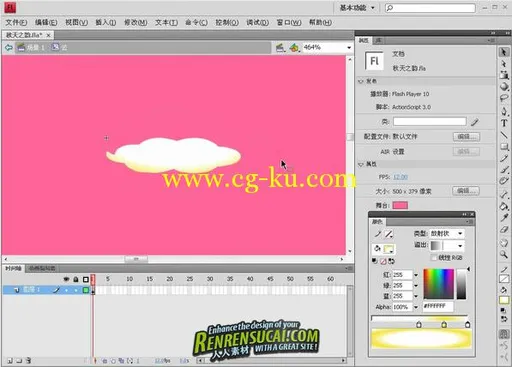Select the Hand tool
Viewport: 512px width, 367px height.
[504, 243]
